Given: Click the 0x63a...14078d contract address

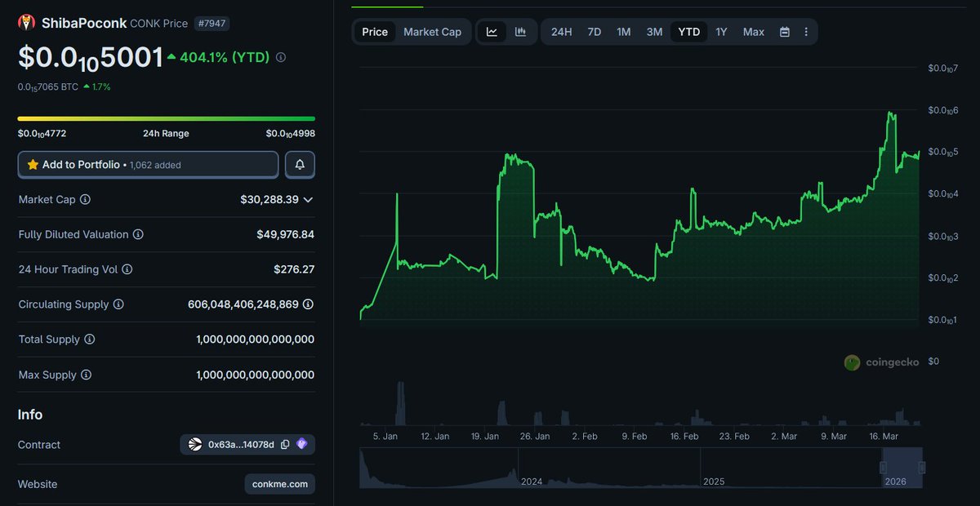Looking at the screenshot, I should click(x=242, y=445).
